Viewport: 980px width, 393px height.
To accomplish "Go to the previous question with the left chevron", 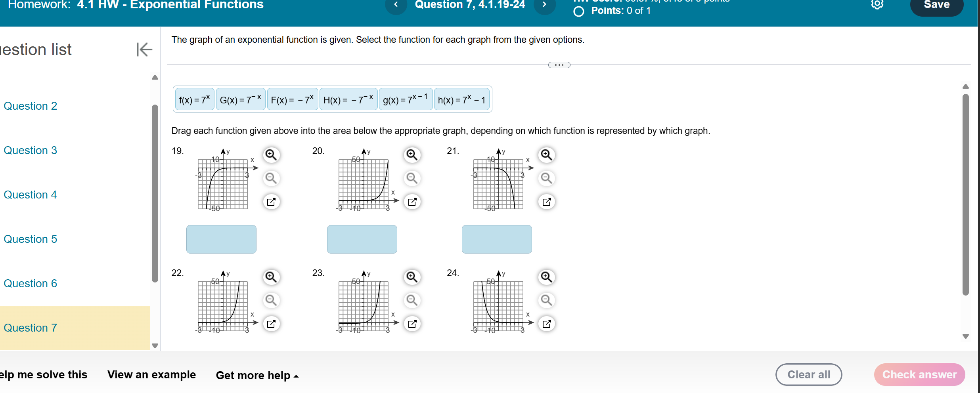I will [x=396, y=5].
